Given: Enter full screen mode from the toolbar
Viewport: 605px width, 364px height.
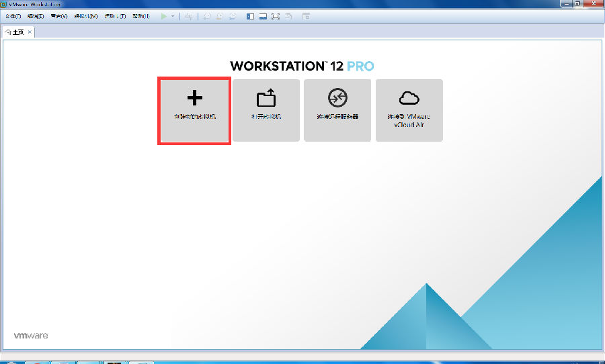Looking at the screenshot, I should pos(276,16).
